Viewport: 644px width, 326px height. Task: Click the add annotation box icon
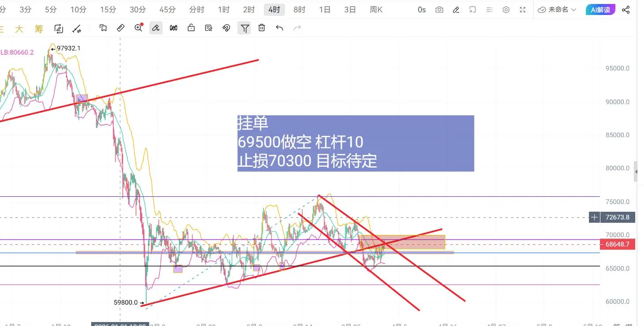(x=473, y=10)
